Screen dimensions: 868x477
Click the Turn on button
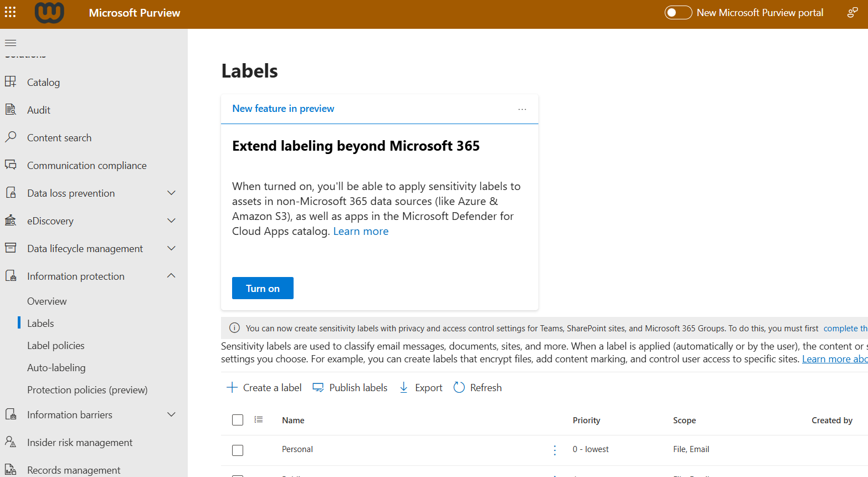coord(263,288)
